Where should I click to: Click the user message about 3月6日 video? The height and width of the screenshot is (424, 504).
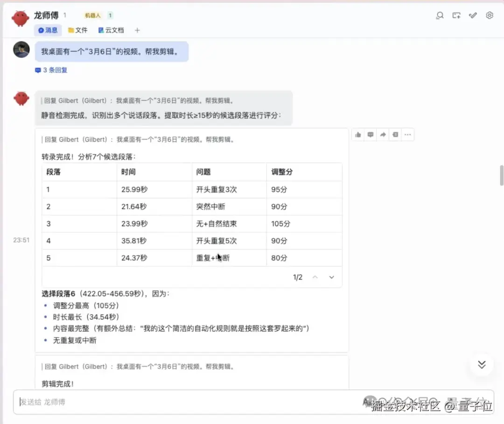112,51
